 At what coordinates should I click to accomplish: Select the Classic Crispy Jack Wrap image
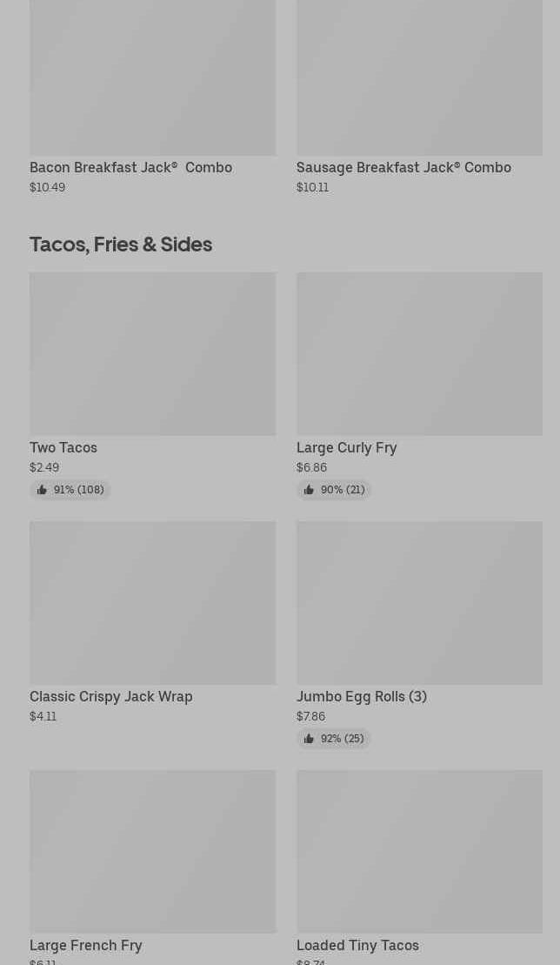click(152, 602)
